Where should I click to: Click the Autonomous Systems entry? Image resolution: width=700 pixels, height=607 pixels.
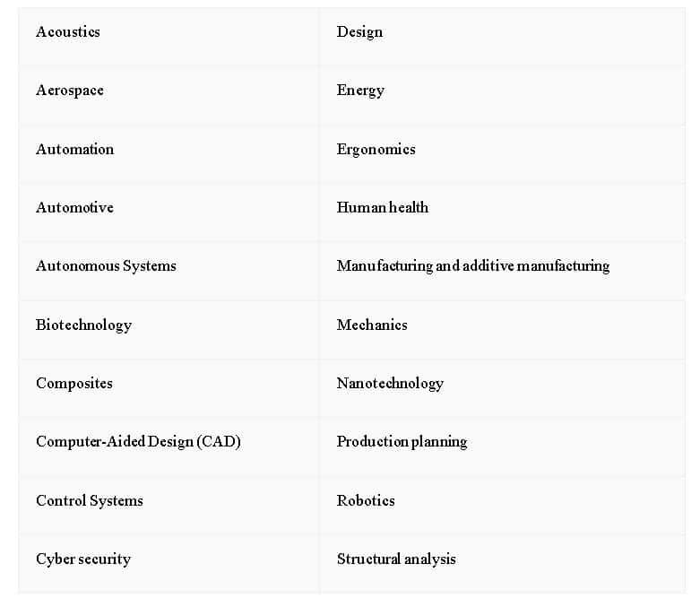[106, 266]
